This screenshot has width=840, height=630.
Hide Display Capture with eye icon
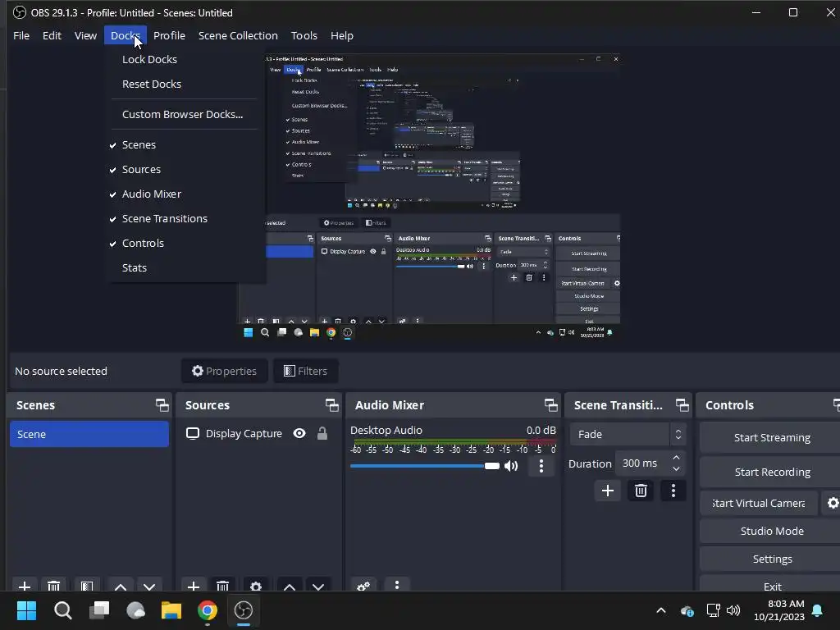(299, 433)
